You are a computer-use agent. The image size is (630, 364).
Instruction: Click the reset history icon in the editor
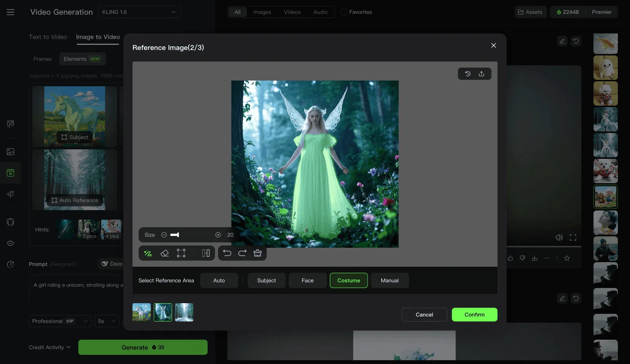(x=468, y=74)
